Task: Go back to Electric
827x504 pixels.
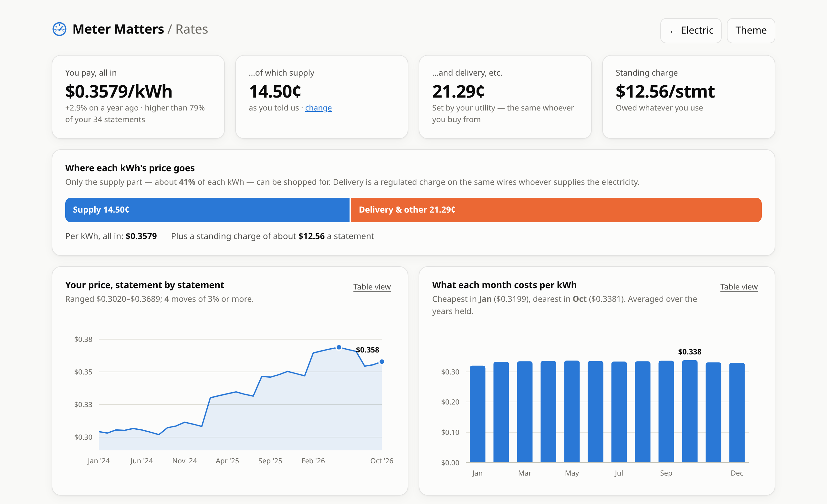Action: [691, 31]
